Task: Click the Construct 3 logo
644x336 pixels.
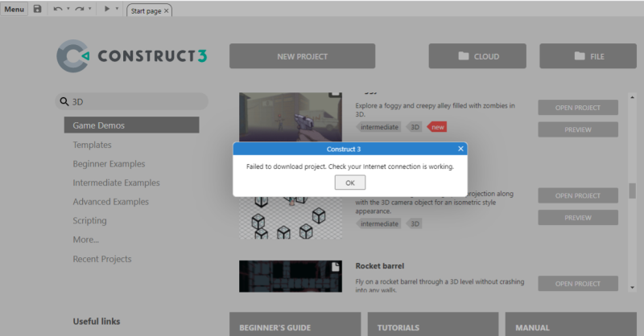Action: 131,56
